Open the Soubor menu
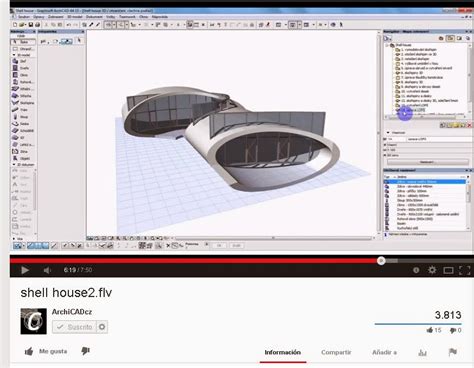The height and width of the screenshot is (368, 474). pos(24,17)
